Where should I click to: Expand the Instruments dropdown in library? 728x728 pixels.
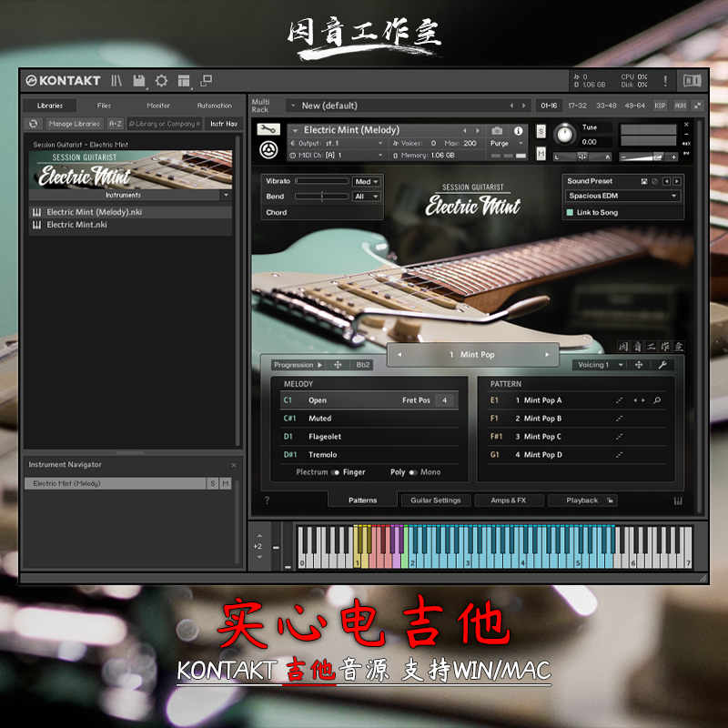pyautogui.click(x=226, y=195)
